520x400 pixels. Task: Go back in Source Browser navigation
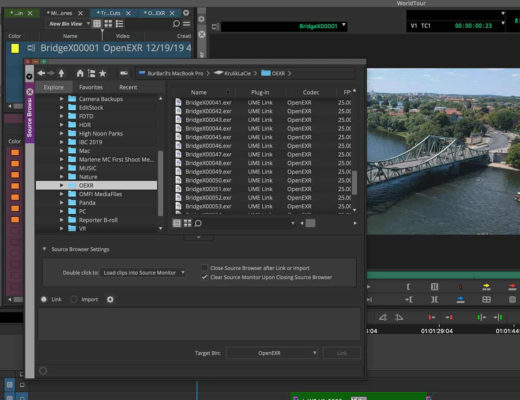click(x=41, y=73)
